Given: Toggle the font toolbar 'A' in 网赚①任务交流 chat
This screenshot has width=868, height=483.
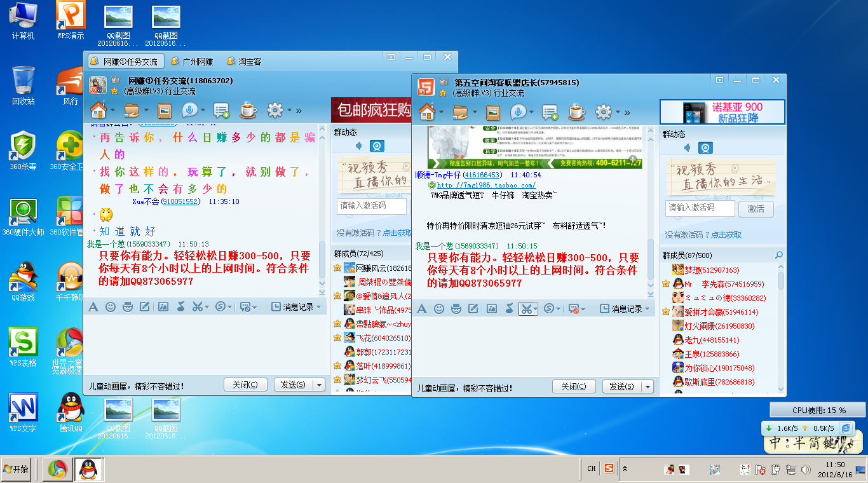Looking at the screenshot, I should (x=93, y=307).
